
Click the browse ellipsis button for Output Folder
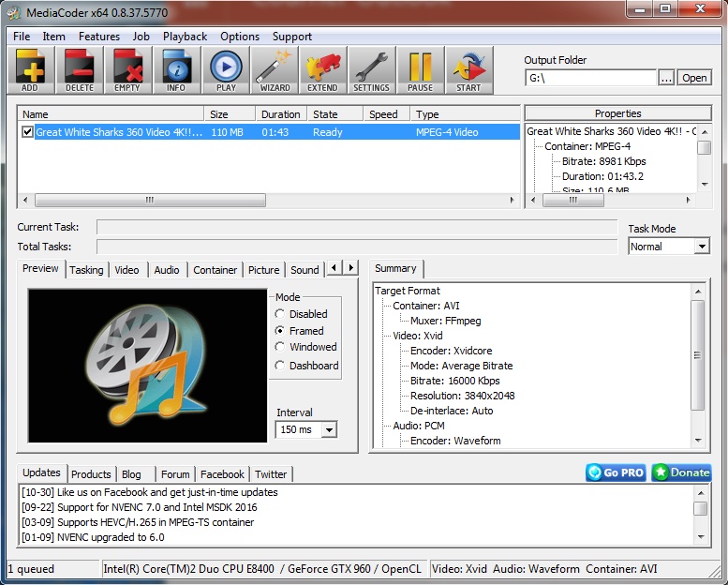pyautogui.click(x=666, y=78)
